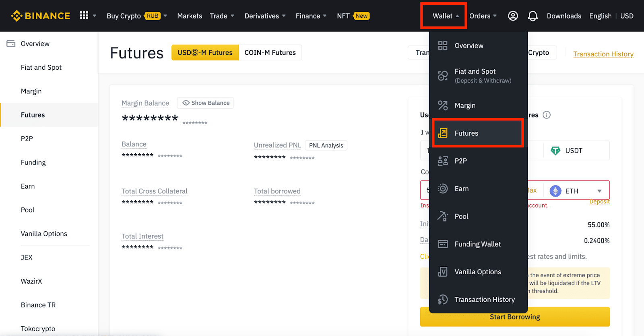Expand the arrow beside apps grid icon
Screen dimensions: 644x336
[95, 16]
